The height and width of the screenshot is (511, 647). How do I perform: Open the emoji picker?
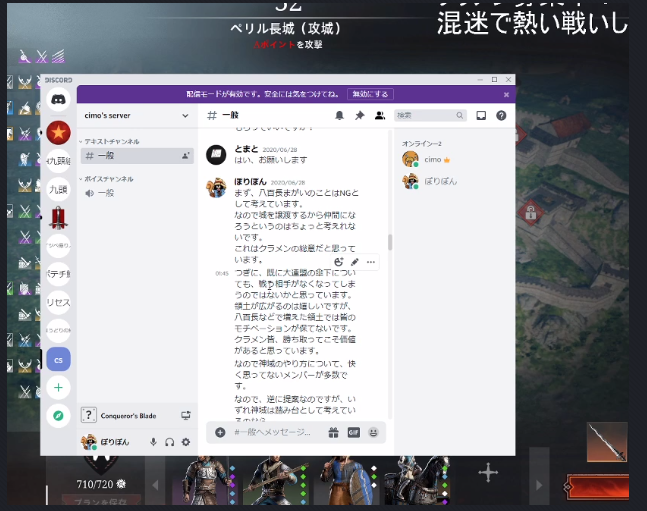tap(373, 432)
